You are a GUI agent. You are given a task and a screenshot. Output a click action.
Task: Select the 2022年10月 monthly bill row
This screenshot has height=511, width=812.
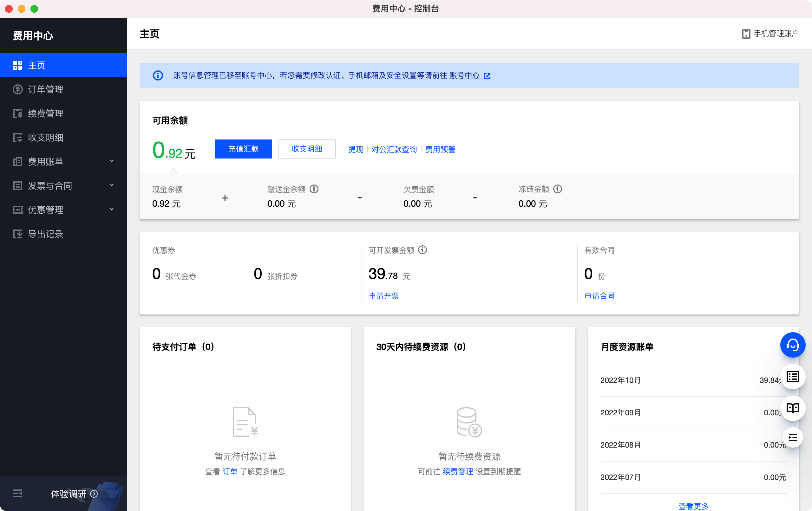[620, 380]
